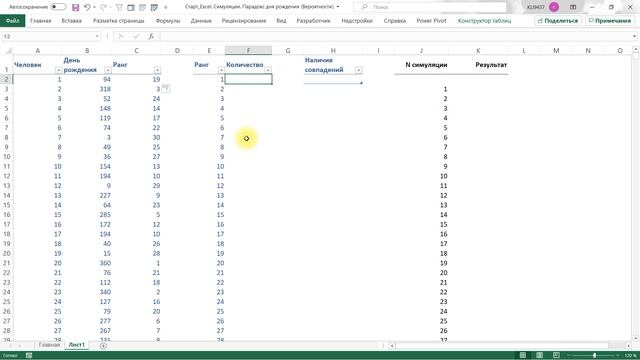Open the Надстройки ribbon tab
This screenshot has width=640, height=360.
coord(357,21)
